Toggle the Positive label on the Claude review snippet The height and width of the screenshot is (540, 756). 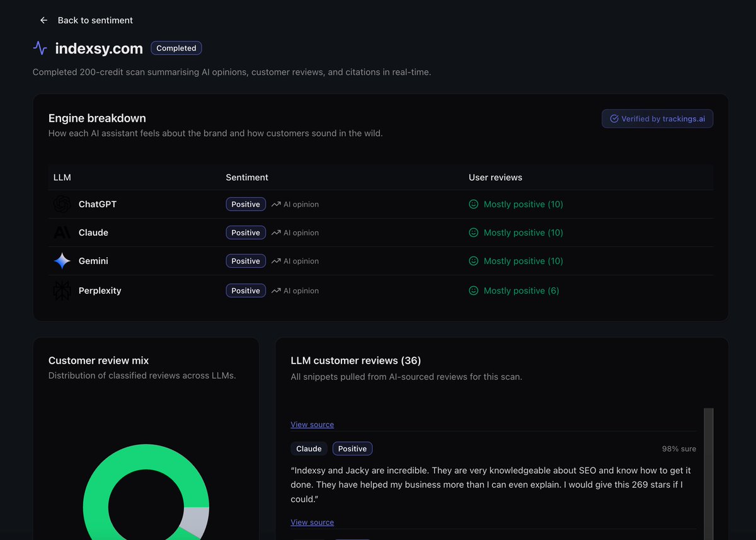click(352, 448)
